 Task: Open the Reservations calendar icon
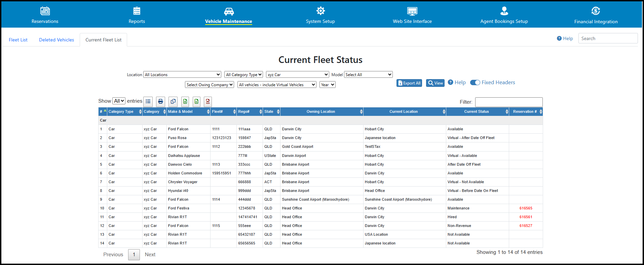[x=45, y=11]
